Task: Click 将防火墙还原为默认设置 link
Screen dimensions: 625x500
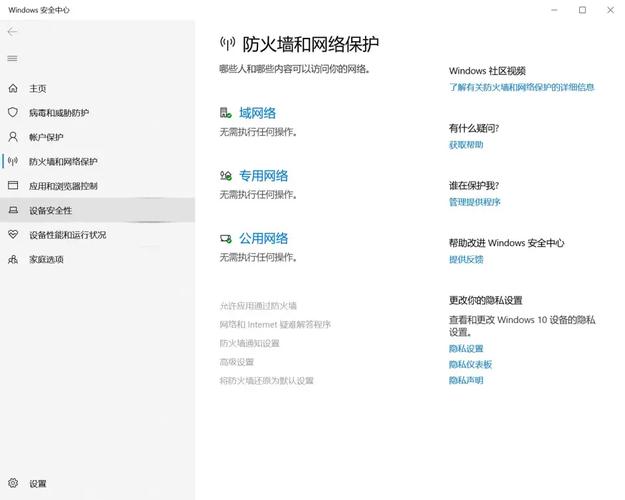Action: tap(267, 381)
